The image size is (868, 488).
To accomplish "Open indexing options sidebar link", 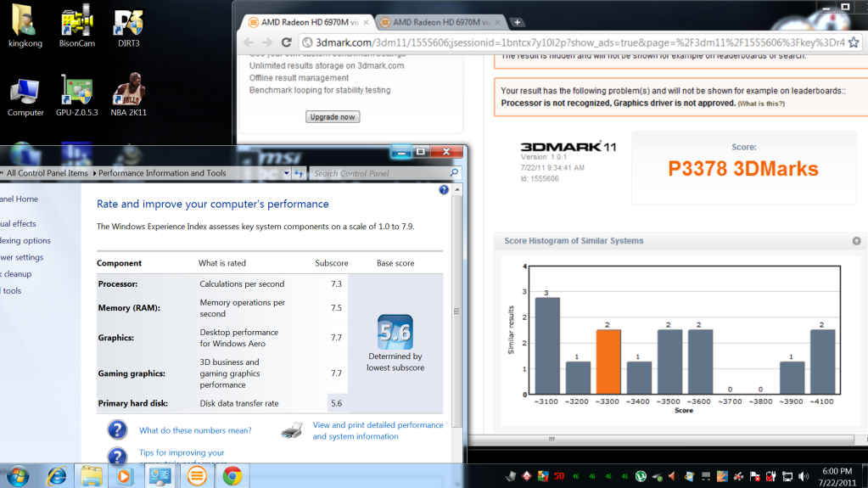I will [x=25, y=240].
